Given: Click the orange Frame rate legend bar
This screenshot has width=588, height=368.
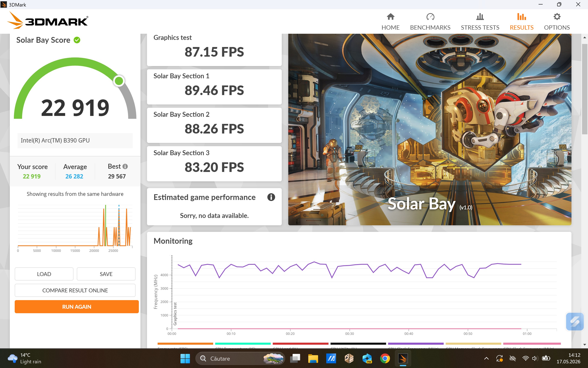Looking at the screenshot, I should [185, 344].
